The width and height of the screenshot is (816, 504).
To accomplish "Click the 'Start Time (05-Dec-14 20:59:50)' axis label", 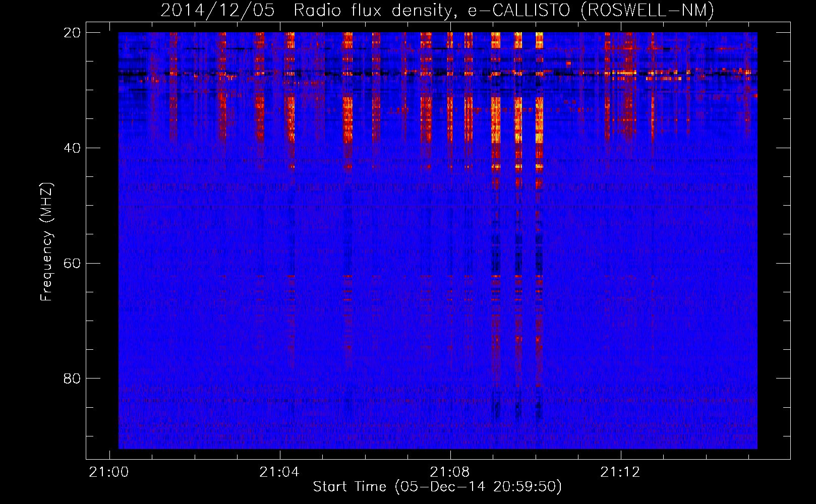I will click(437, 487).
